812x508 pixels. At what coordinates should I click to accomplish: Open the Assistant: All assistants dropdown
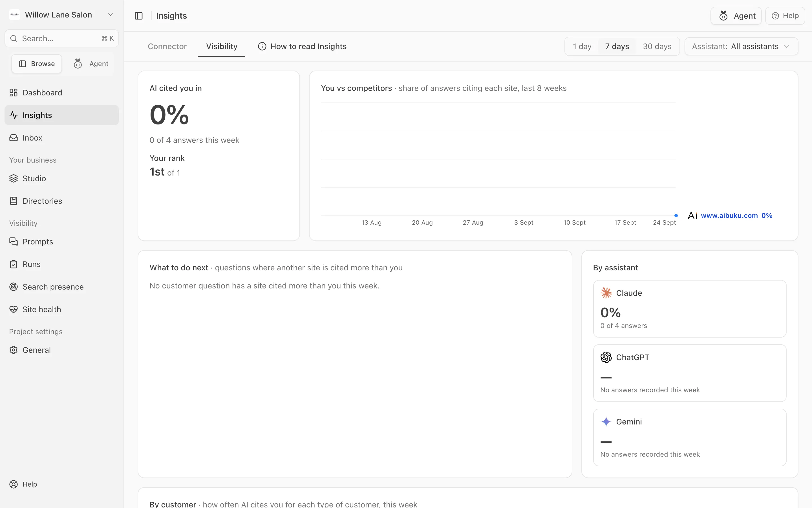pos(741,46)
